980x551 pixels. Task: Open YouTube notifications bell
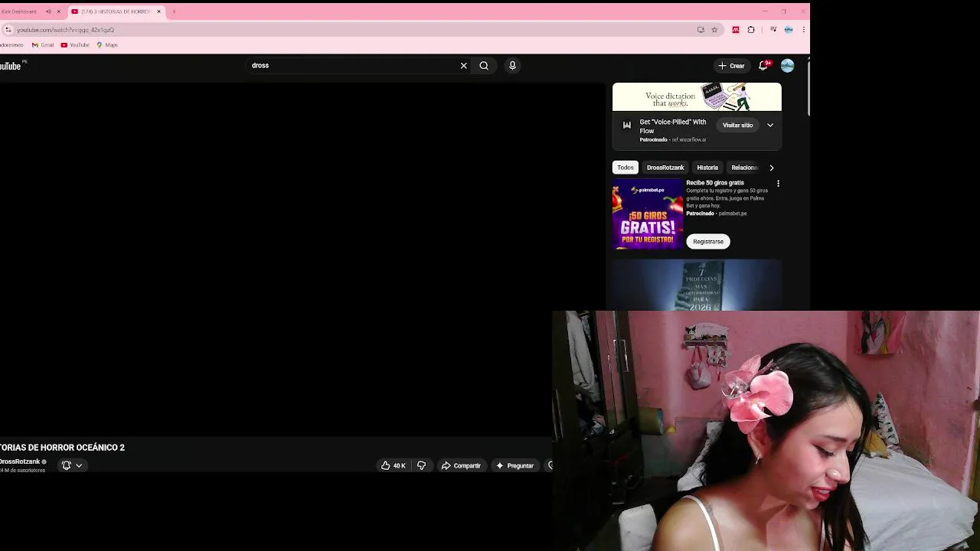(x=763, y=66)
